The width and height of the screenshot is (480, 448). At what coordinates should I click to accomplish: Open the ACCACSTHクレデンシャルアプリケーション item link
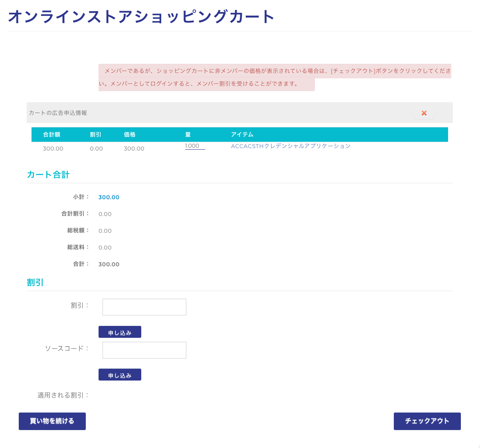pos(290,146)
